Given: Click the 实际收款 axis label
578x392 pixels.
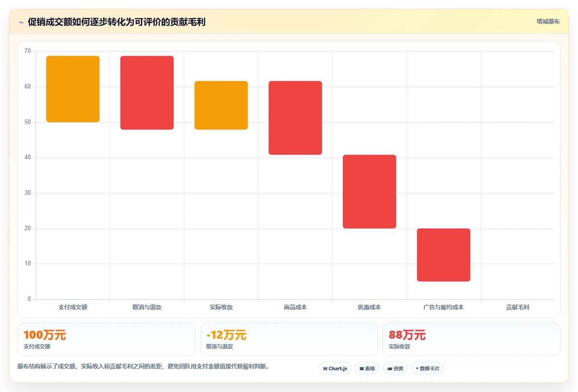Looking at the screenshot, I should (x=221, y=307).
